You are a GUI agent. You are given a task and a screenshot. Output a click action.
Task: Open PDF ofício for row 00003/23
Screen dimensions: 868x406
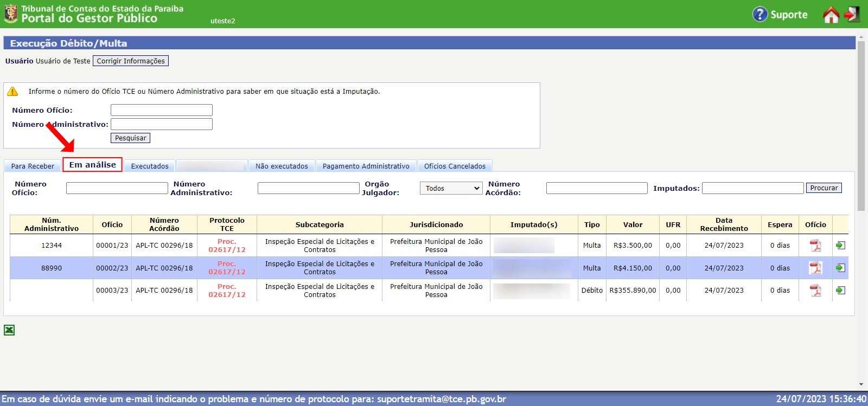tap(815, 291)
